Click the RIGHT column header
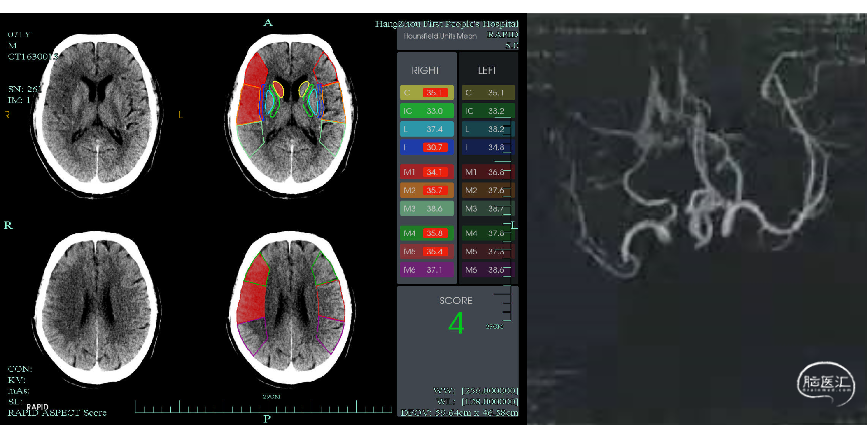The height and width of the screenshot is (426, 868). [426, 72]
